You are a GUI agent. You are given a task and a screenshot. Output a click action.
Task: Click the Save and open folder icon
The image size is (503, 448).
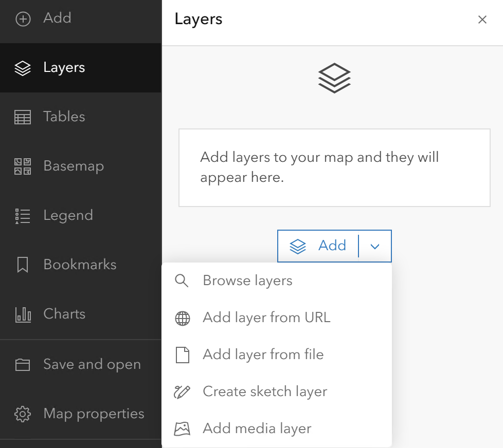[23, 365]
